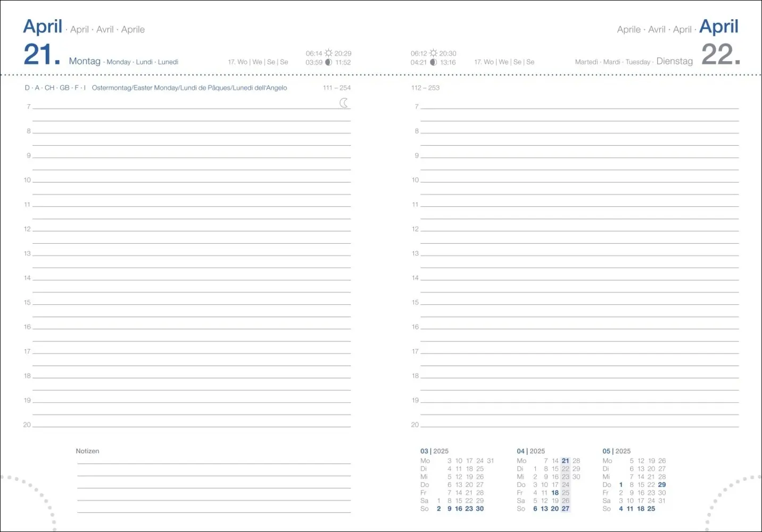
Task: Click the sun icon on the Tuesday page
Action: point(433,53)
